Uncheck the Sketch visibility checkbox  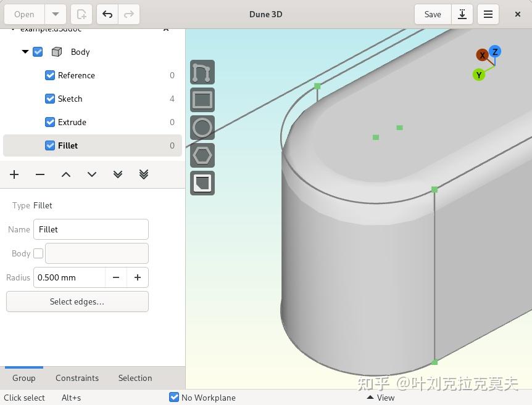49,99
